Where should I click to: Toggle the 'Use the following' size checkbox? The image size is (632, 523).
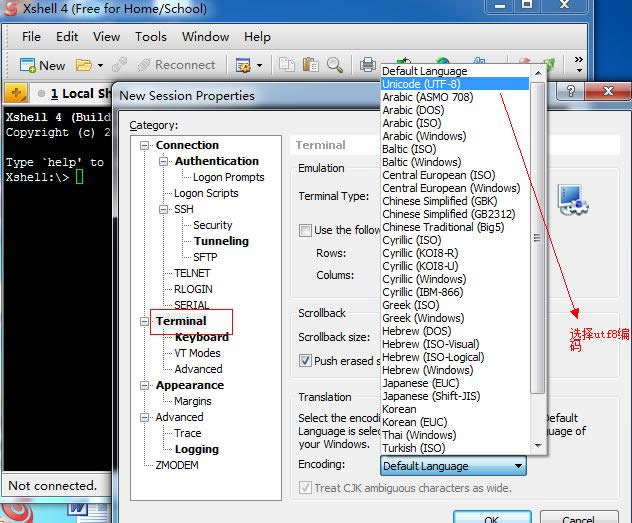(x=305, y=230)
